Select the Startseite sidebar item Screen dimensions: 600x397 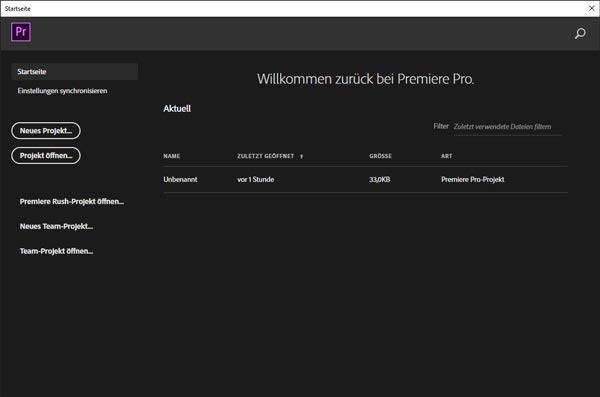coord(75,72)
